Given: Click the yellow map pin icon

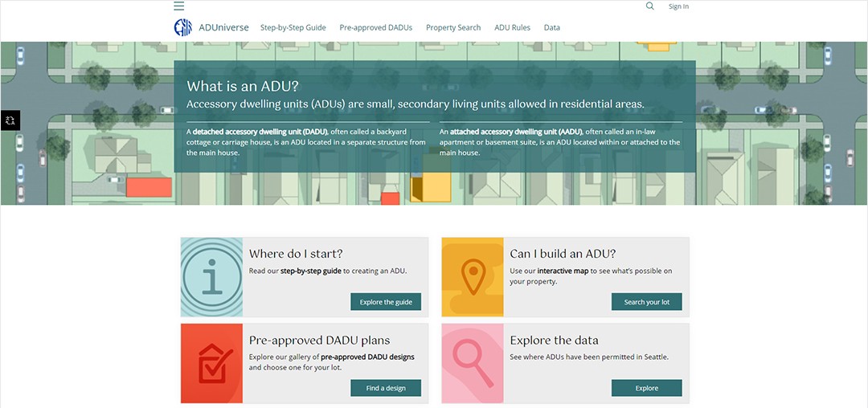Looking at the screenshot, I should (473, 277).
